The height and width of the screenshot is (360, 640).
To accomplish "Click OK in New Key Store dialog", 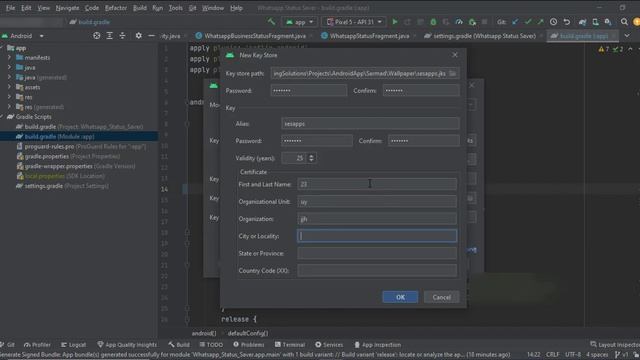I will [400, 297].
